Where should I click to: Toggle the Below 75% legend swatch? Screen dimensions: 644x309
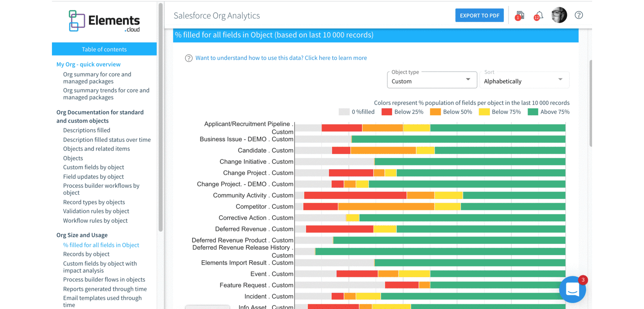(x=484, y=112)
